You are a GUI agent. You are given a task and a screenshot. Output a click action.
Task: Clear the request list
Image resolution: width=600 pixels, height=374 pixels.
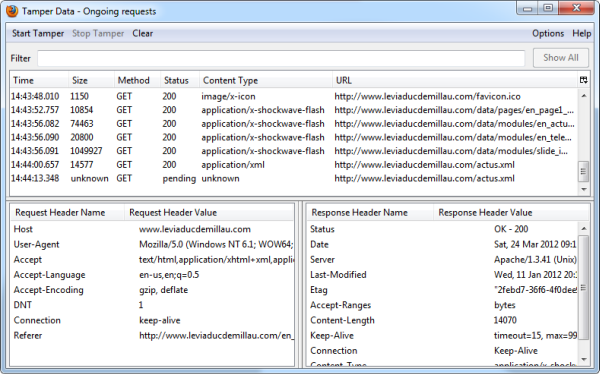pyautogui.click(x=143, y=34)
